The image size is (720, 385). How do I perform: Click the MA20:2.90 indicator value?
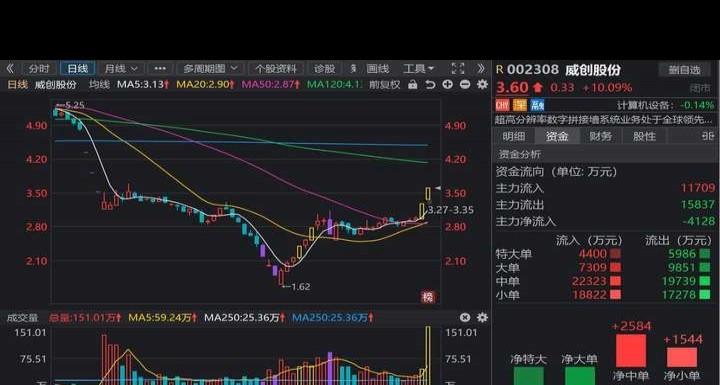(x=206, y=85)
